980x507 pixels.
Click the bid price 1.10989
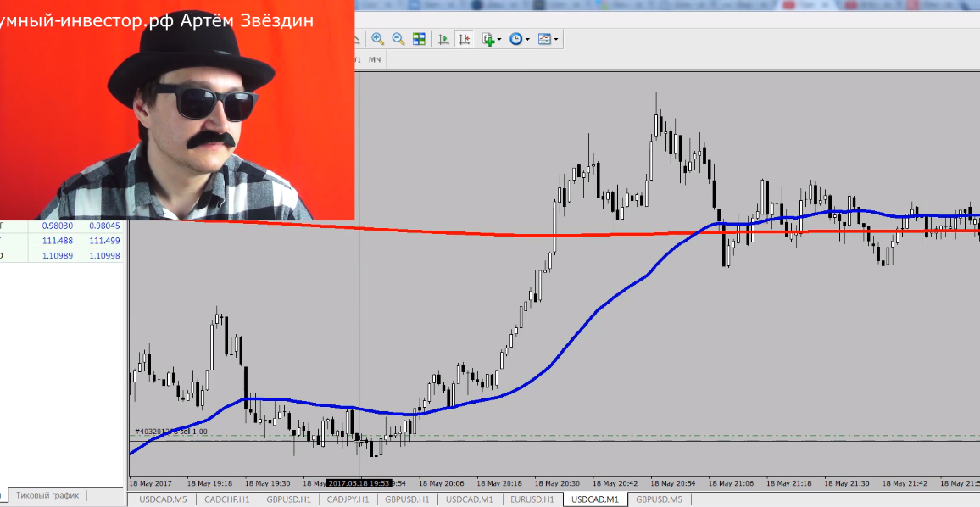58,256
